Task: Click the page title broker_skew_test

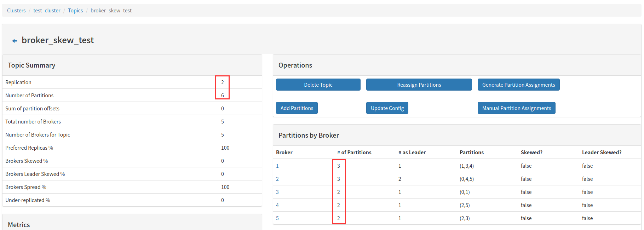Action: pyautogui.click(x=58, y=40)
